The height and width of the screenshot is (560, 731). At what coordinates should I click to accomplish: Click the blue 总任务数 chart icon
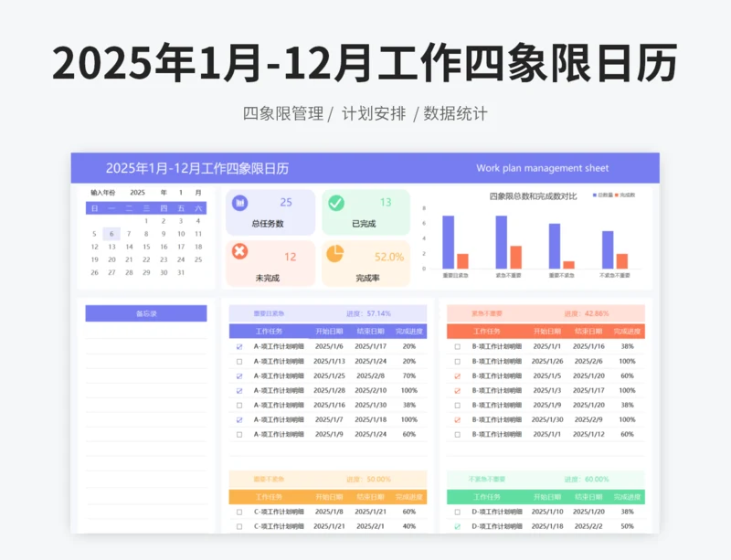[x=239, y=203]
